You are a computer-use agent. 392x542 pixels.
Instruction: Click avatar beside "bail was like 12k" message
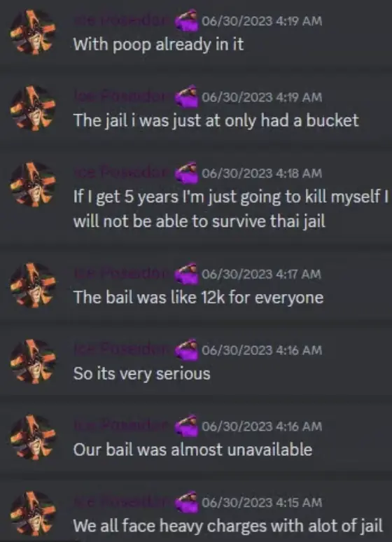click(33, 286)
